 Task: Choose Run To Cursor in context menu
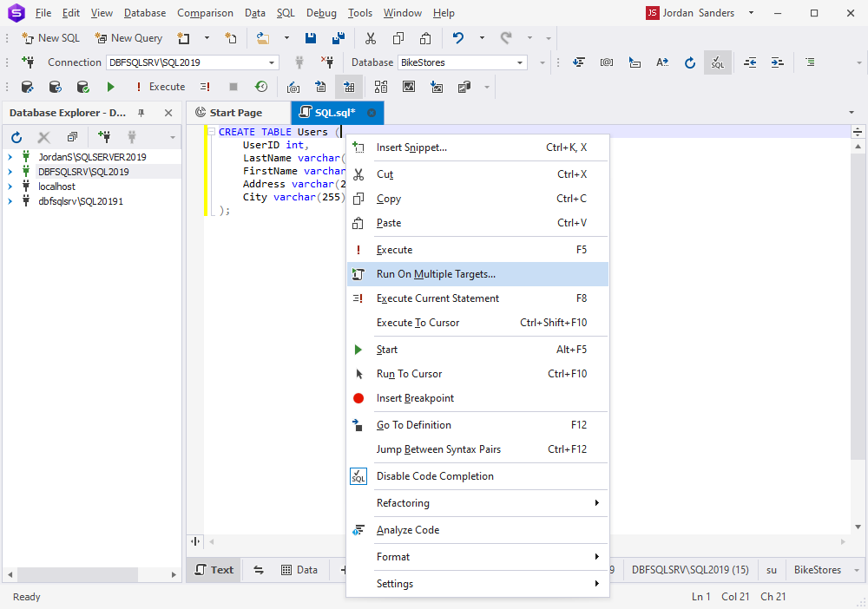[477, 374]
